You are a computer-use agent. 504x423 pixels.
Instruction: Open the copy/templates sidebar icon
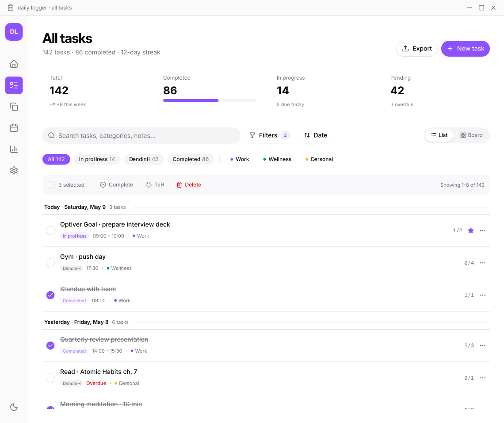[x=14, y=107]
